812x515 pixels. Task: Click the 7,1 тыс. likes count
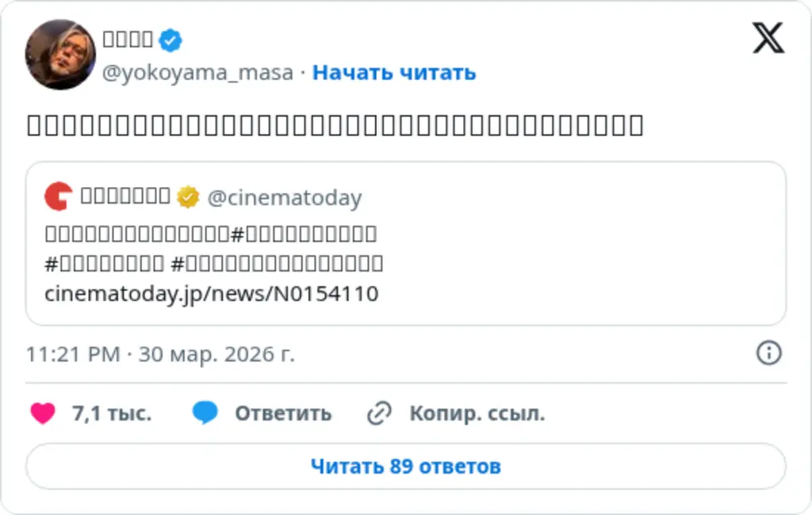coord(111,414)
